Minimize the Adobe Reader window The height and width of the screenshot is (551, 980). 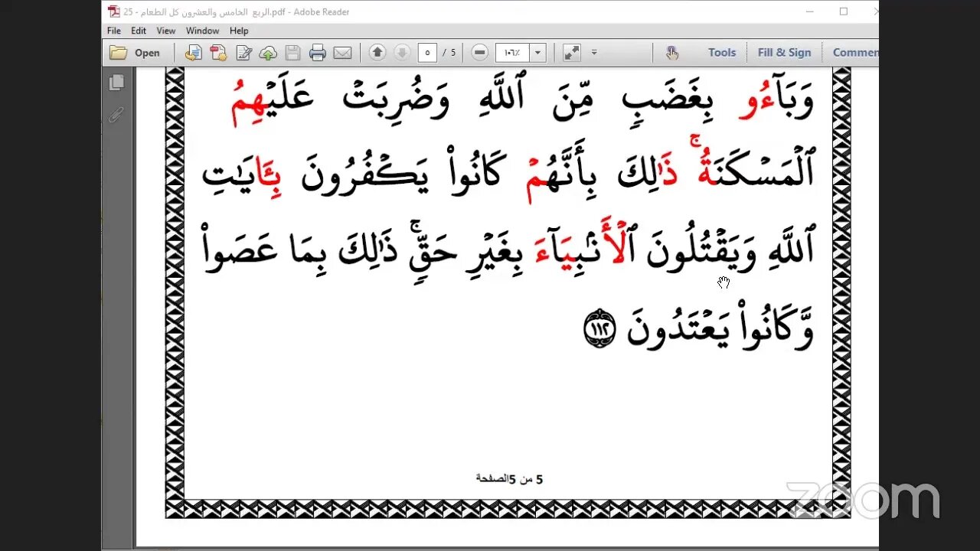tap(811, 11)
